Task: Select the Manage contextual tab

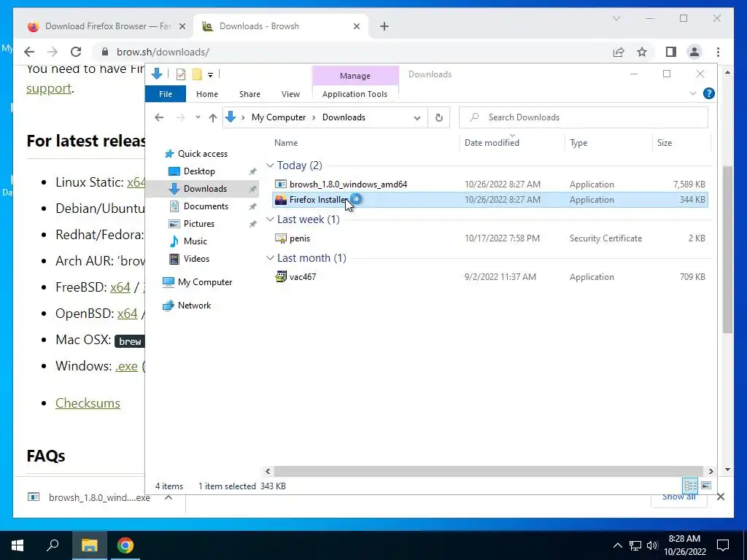Action: pyautogui.click(x=355, y=76)
